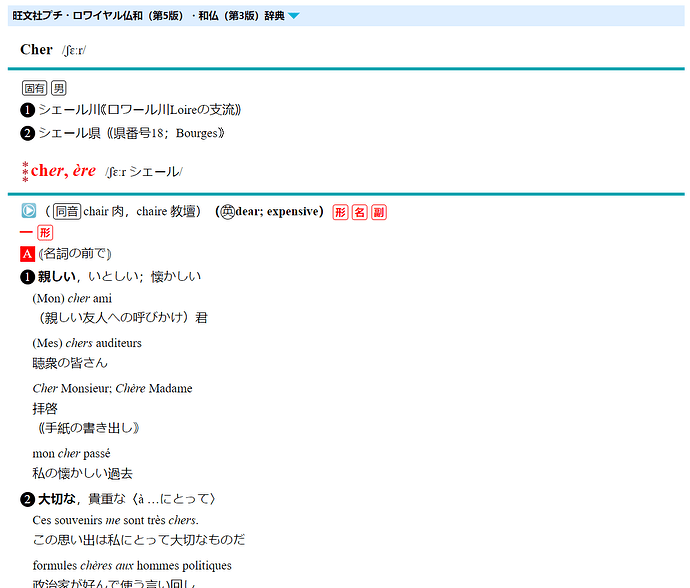Select the Cher proper noun headword

[x=36, y=50]
